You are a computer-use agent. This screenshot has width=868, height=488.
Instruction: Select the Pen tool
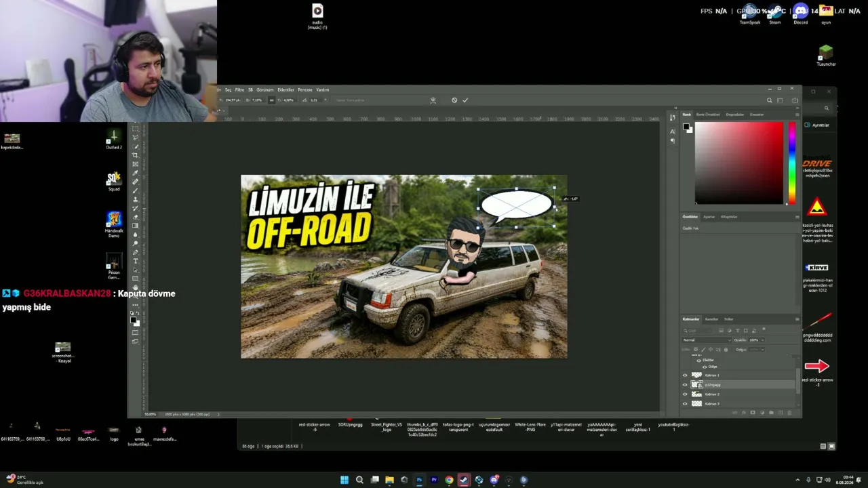136,252
